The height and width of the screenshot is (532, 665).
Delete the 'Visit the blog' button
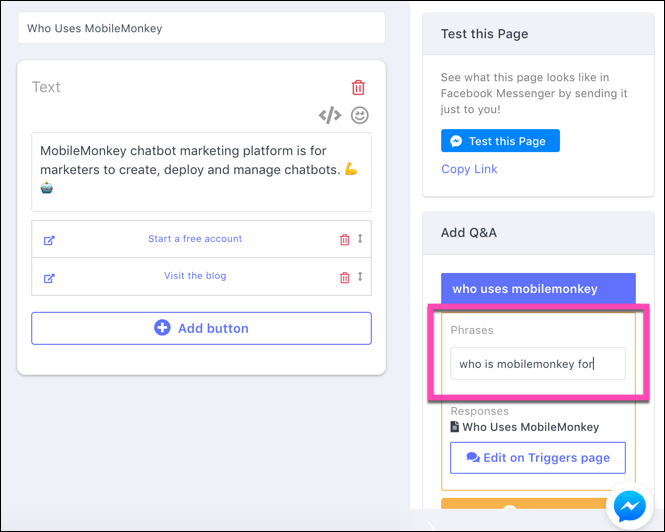[345, 277]
